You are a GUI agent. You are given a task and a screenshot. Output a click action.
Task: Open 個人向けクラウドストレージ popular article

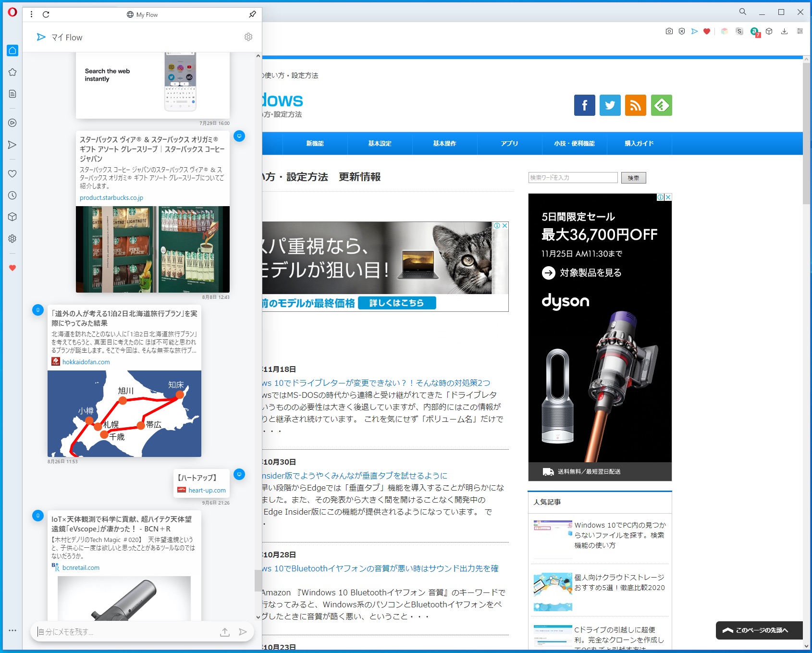pos(620,582)
